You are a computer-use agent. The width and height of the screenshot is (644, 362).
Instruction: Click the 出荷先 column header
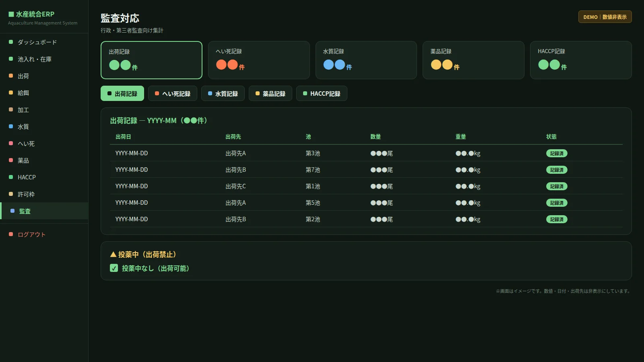pos(233,137)
